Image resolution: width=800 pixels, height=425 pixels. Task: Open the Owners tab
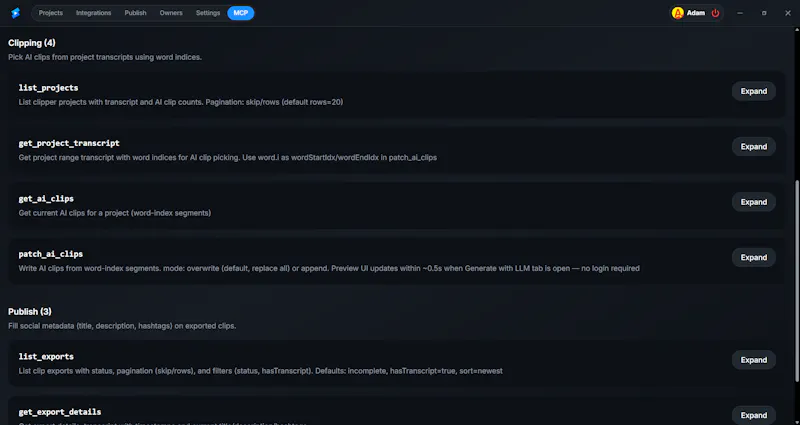pos(171,13)
